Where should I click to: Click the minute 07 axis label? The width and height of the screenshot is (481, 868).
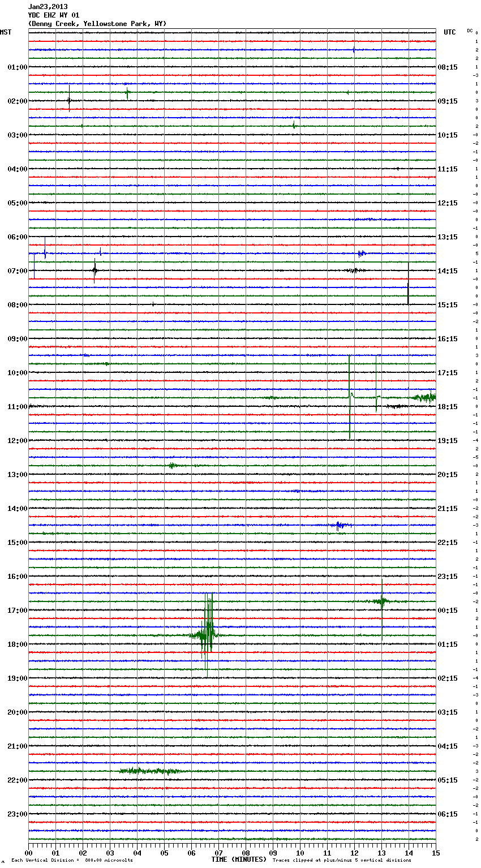[x=218, y=853]
